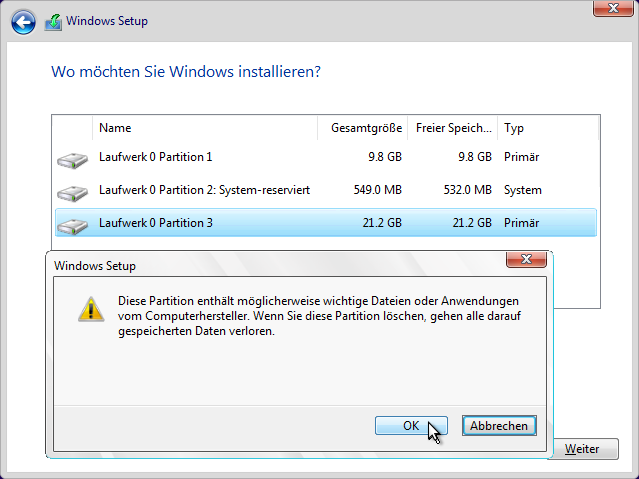Close the main Windows Setup window

point(613,8)
